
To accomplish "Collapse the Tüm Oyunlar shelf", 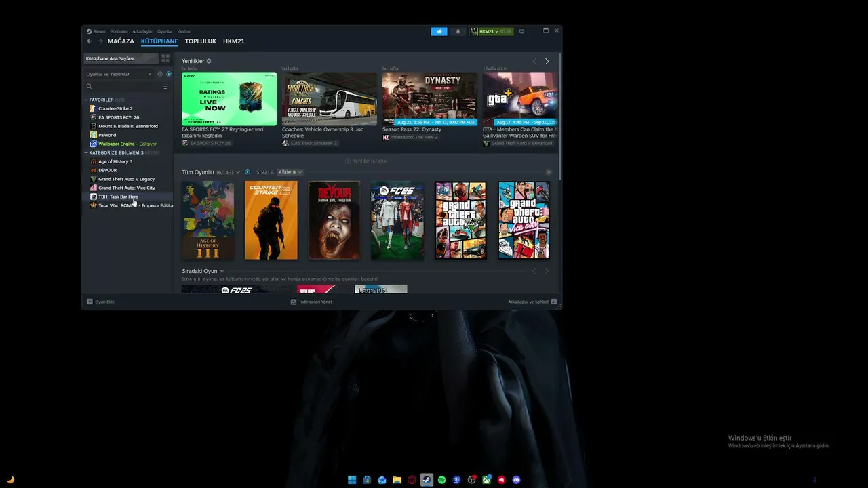I will 549,172.
